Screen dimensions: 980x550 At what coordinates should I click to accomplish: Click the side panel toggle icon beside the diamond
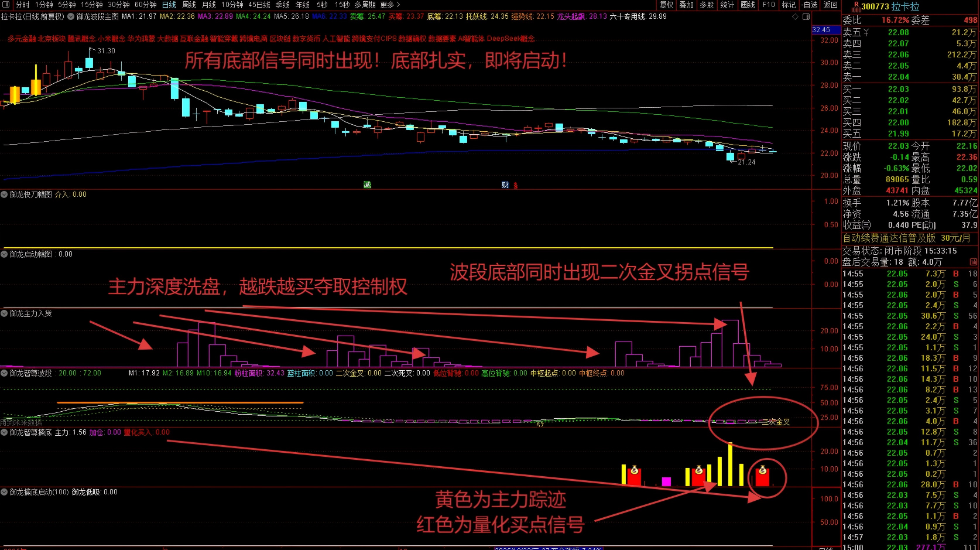click(x=806, y=17)
